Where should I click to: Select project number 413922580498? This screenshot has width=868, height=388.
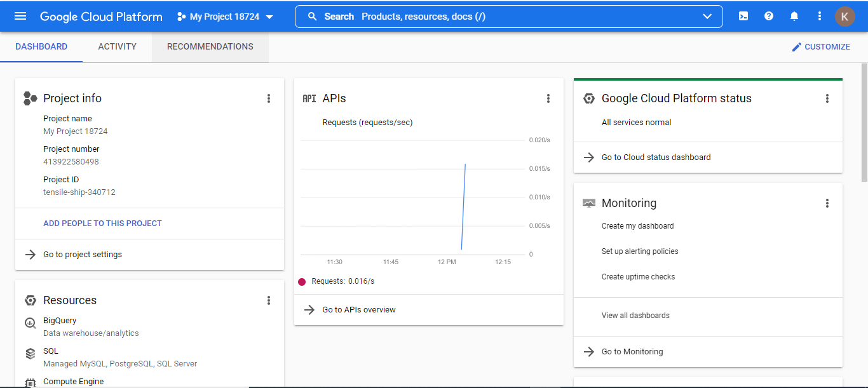(71, 162)
